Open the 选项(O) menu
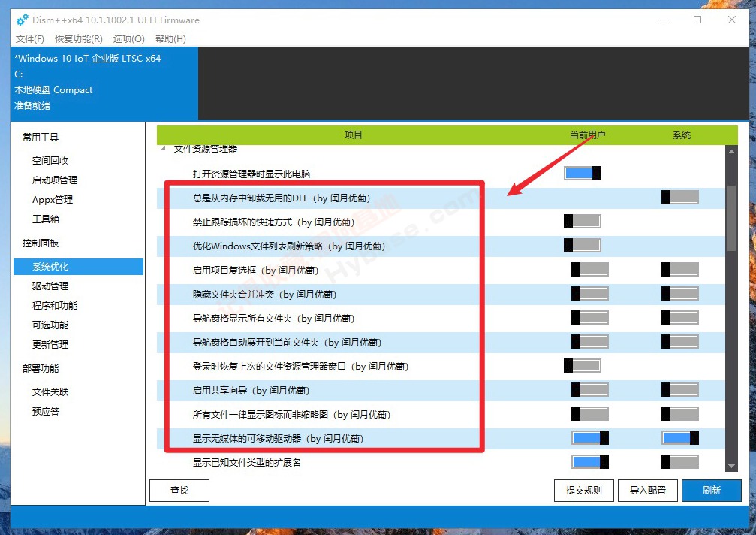 pyautogui.click(x=128, y=38)
